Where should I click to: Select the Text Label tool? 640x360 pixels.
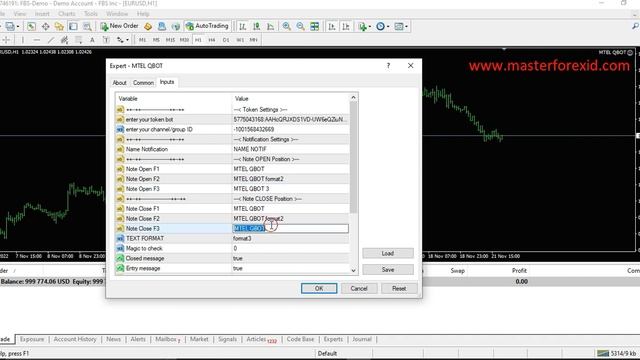[106, 40]
